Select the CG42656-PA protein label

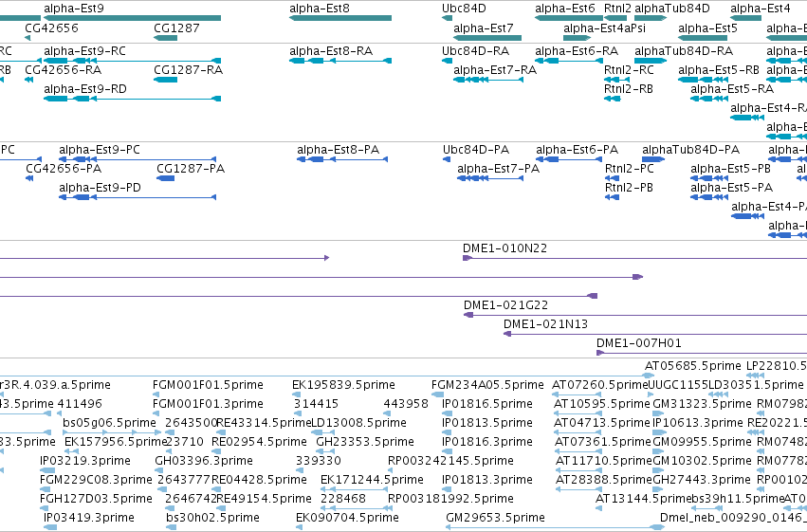[64, 169]
